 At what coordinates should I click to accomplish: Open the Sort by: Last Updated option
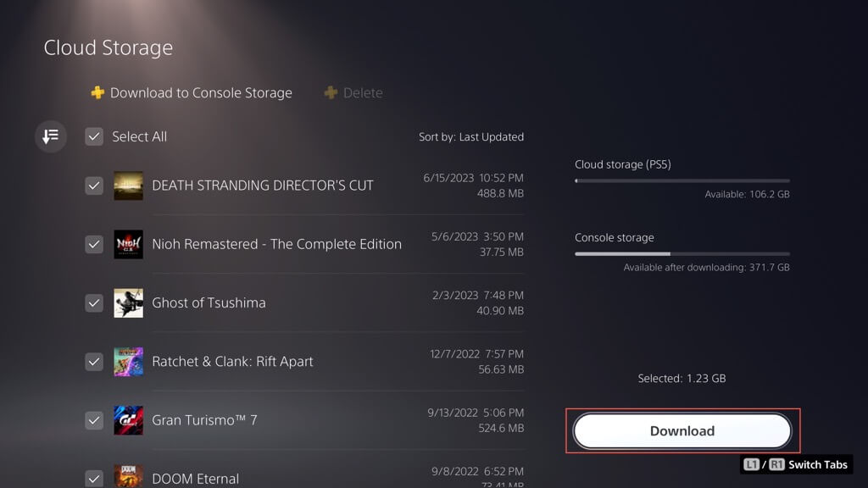[x=470, y=136]
